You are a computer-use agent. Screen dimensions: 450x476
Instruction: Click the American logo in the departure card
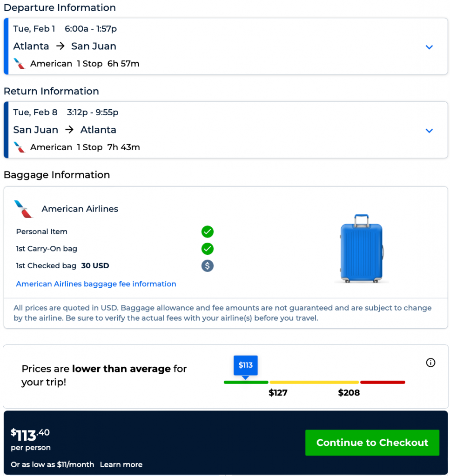click(x=19, y=64)
